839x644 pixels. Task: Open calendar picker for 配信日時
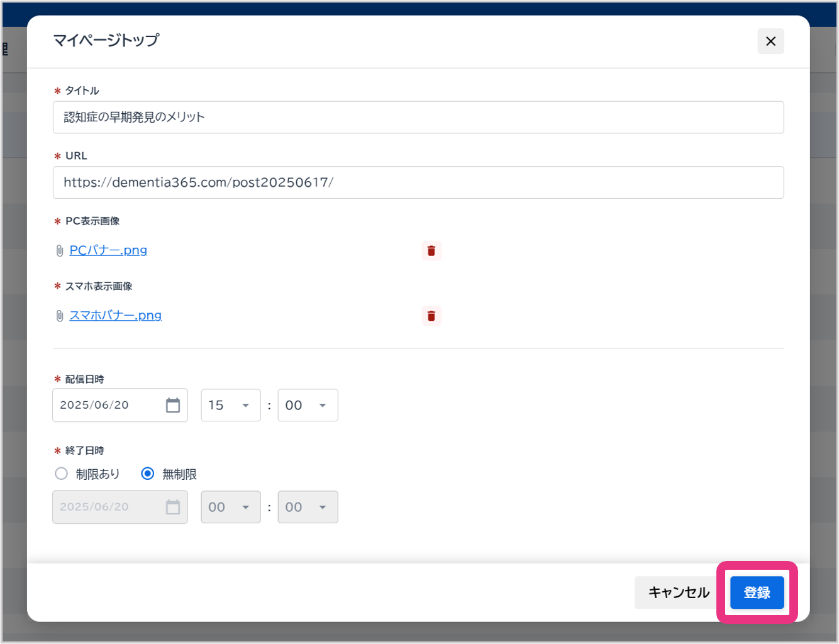coord(173,405)
